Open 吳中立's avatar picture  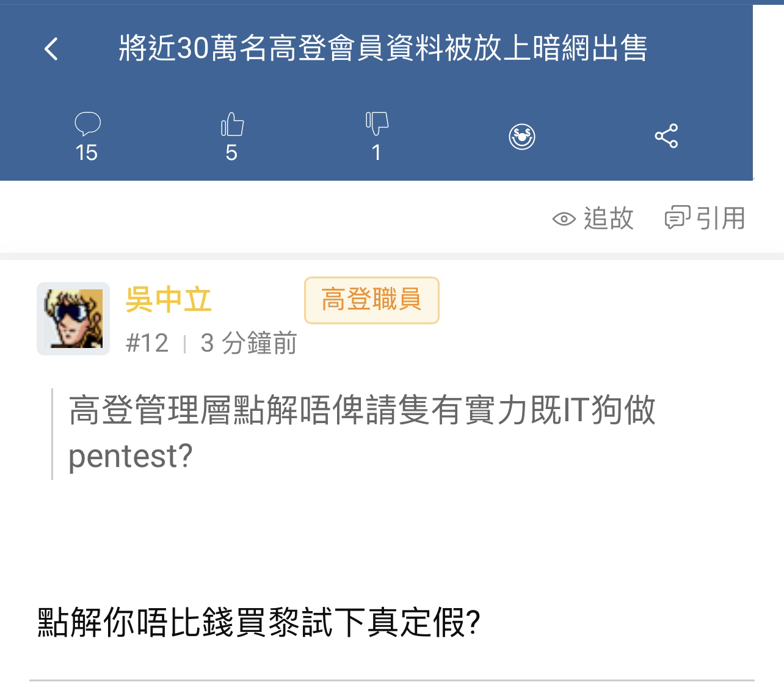pos(73,319)
